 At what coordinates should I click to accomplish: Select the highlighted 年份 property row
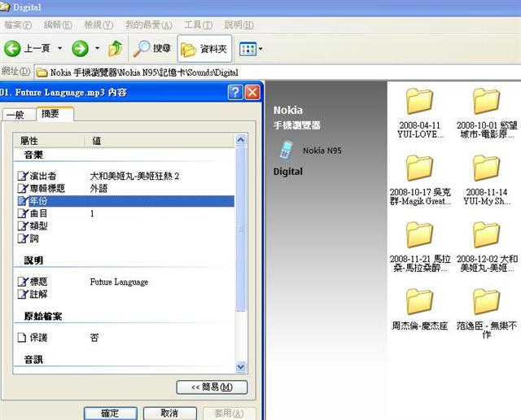click(x=125, y=201)
